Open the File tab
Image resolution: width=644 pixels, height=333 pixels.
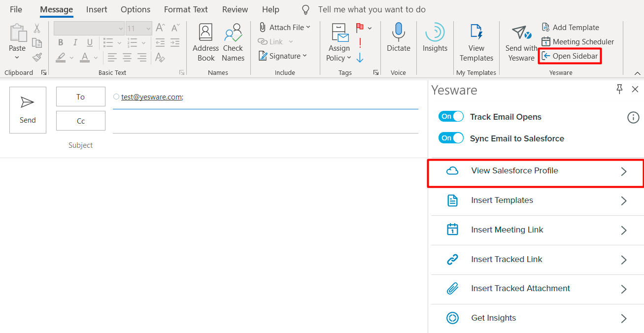(x=16, y=9)
